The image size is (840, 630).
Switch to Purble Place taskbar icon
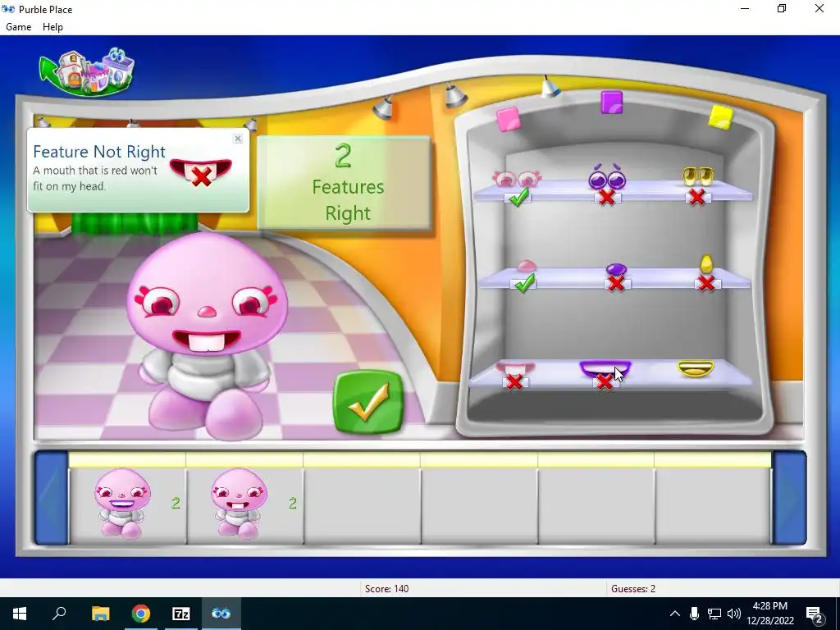pos(221,614)
